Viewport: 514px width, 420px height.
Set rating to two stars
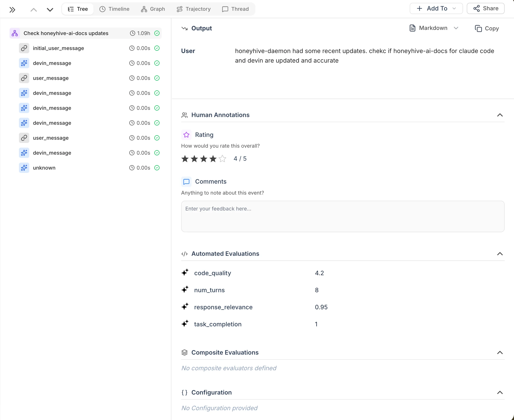point(194,159)
